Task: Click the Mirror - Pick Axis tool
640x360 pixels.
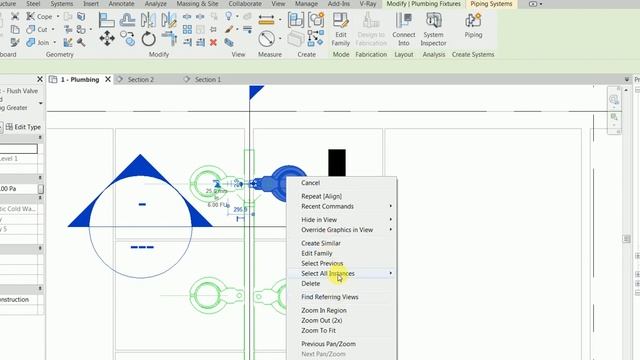Action: [x=148, y=20]
